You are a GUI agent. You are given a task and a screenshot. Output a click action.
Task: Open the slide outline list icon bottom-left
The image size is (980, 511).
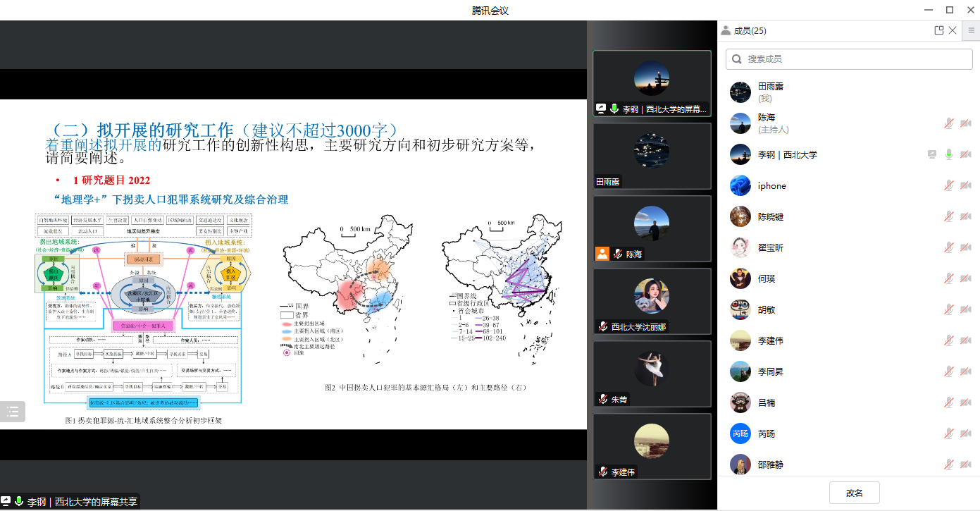(x=13, y=412)
